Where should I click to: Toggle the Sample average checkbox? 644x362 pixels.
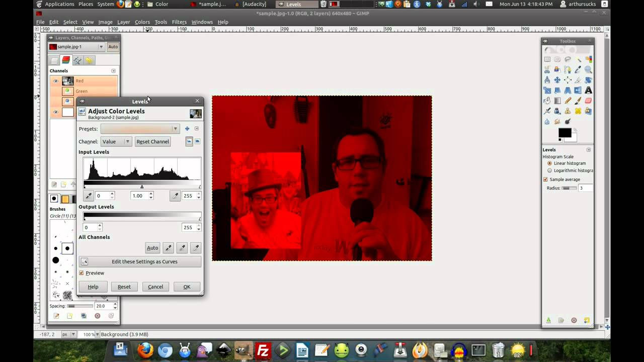point(545,179)
